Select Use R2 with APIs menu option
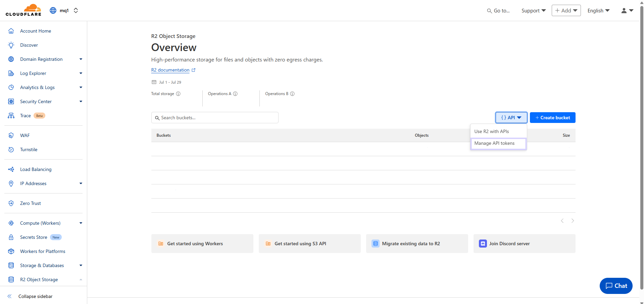 coord(498,131)
